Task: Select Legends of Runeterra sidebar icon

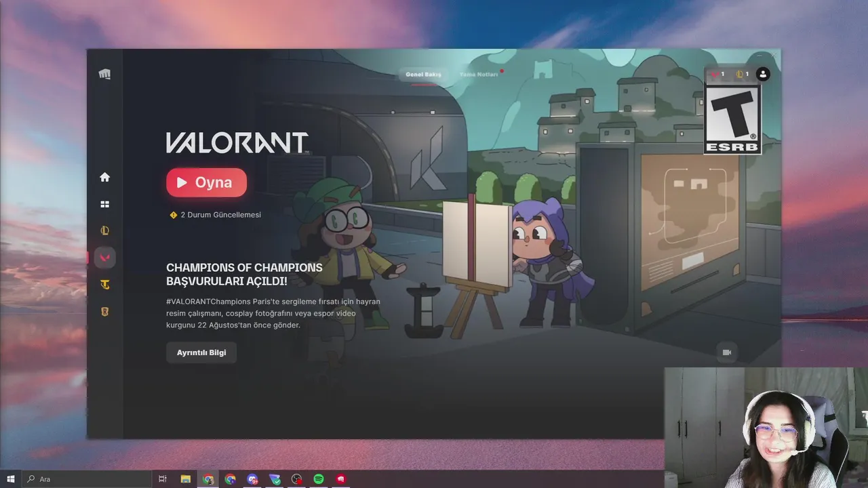Action: [x=104, y=312]
